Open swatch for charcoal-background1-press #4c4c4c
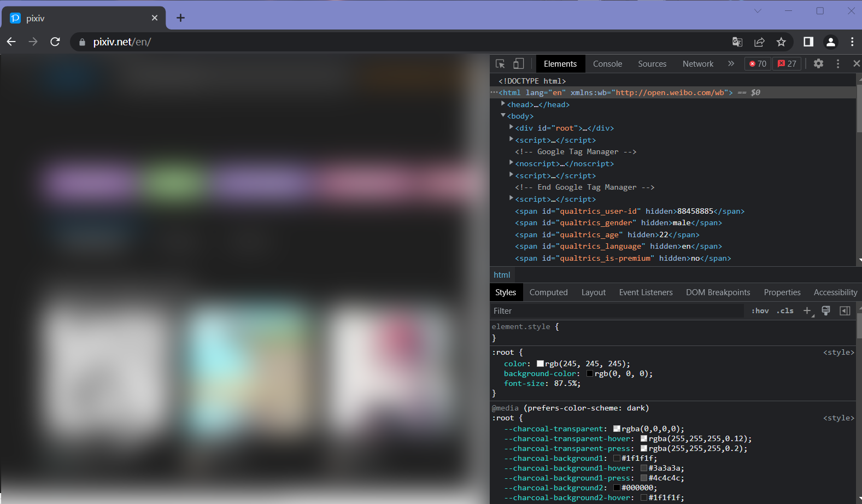This screenshot has width=862, height=504. tap(644, 478)
